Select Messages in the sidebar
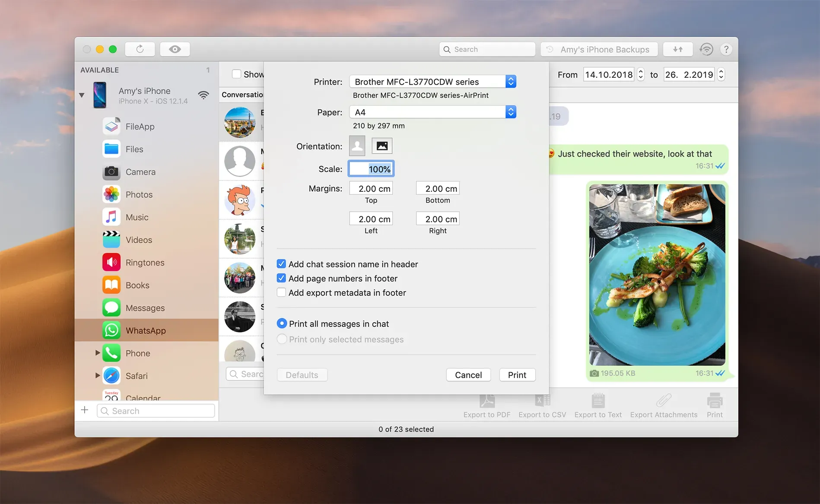Screen dimensions: 820x504 coord(145,308)
